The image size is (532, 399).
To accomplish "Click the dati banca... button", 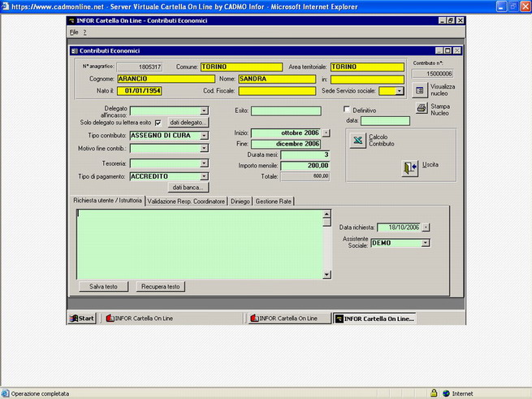I will point(188,188).
